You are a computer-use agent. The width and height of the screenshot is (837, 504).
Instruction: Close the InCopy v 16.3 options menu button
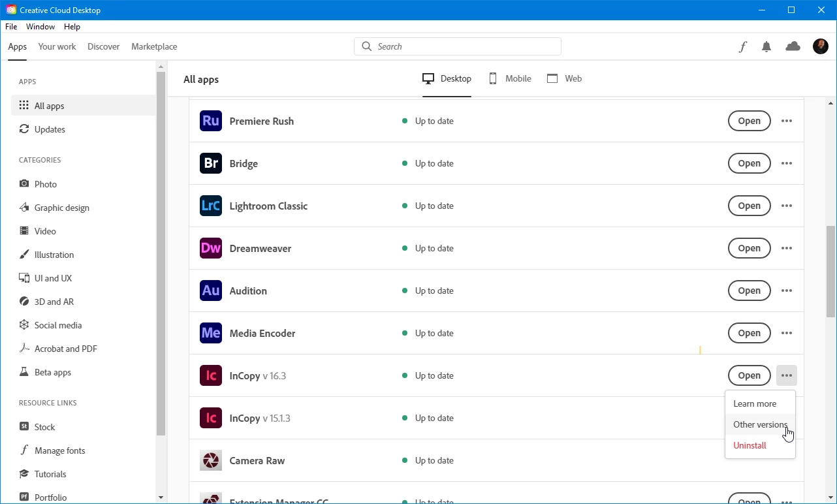click(787, 375)
